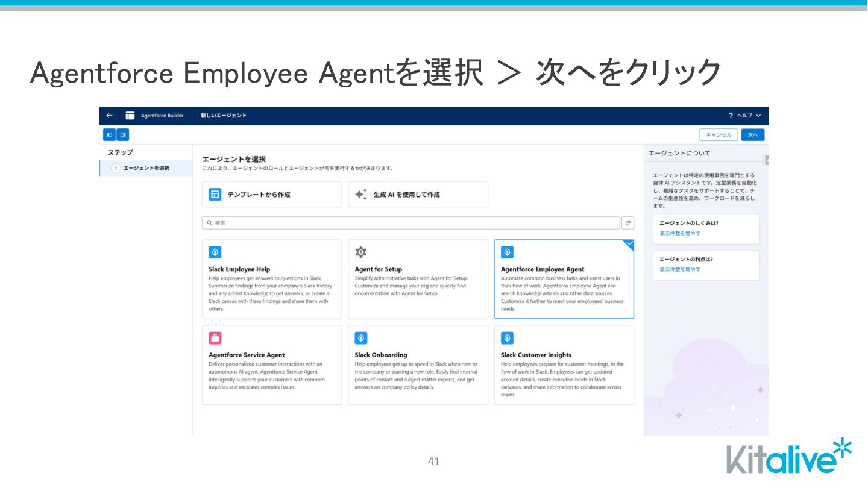The height and width of the screenshot is (488, 868).
Task: Click the エージェントのしくみは? heading
Action: pos(688,223)
